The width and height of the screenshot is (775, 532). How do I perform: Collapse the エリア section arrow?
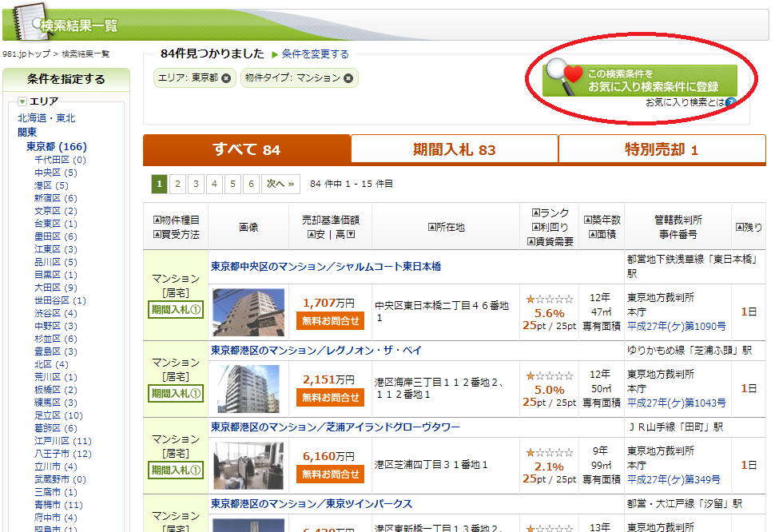pos(22,101)
